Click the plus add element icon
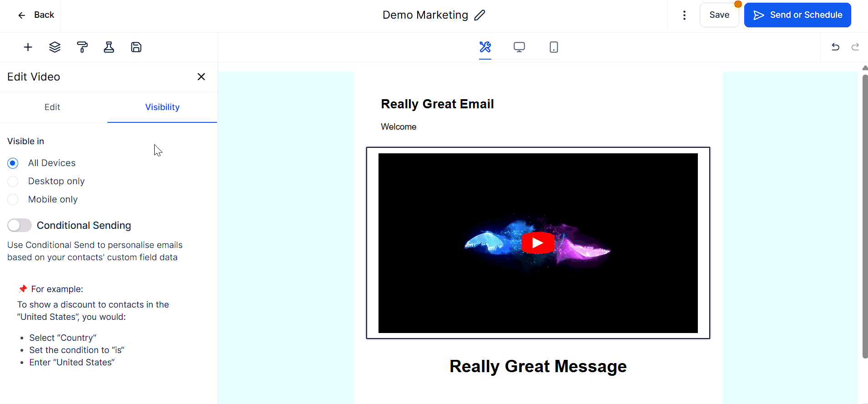Image resolution: width=868 pixels, height=404 pixels. pyautogui.click(x=28, y=47)
